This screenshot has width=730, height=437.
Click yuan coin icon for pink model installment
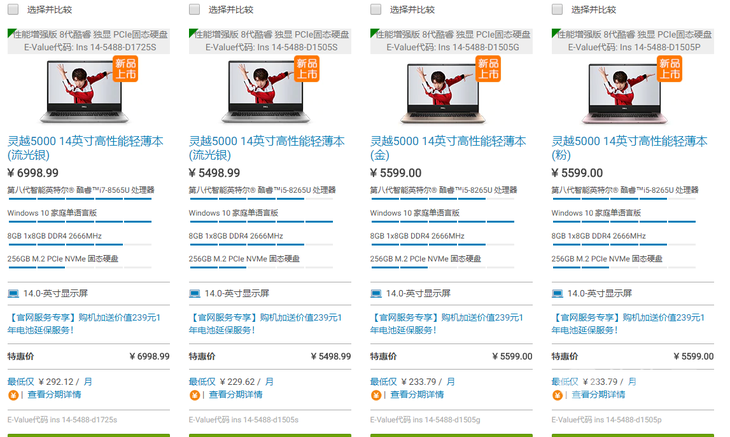[x=557, y=395]
